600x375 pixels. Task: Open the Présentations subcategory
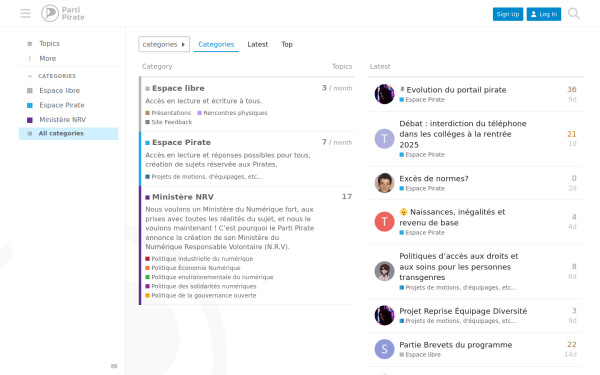168,113
